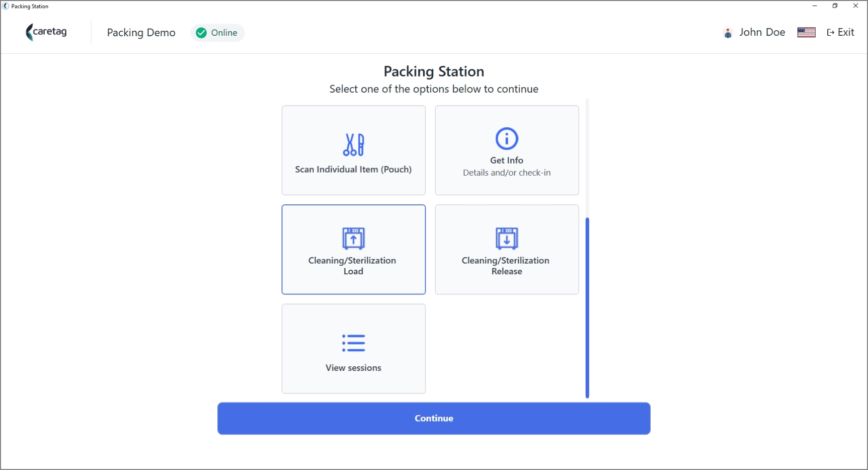Choose the View sessions option
This screenshot has width=868, height=470.
coord(353,349)
